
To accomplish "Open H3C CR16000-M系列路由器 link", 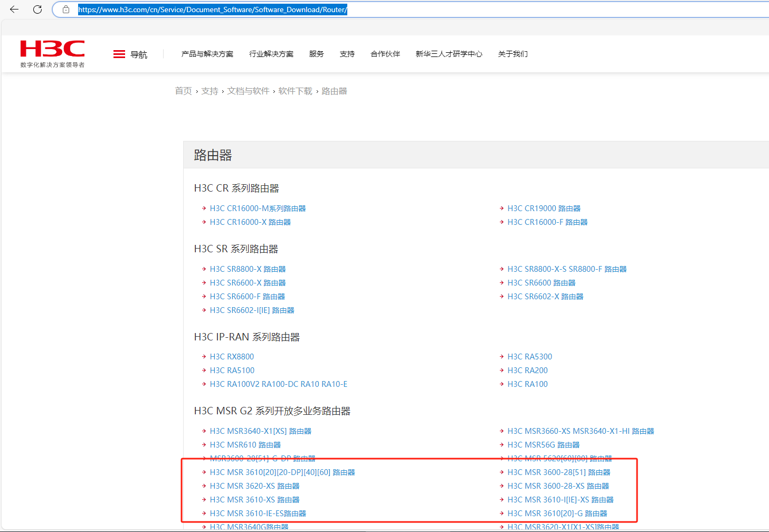I will (258, 208).
